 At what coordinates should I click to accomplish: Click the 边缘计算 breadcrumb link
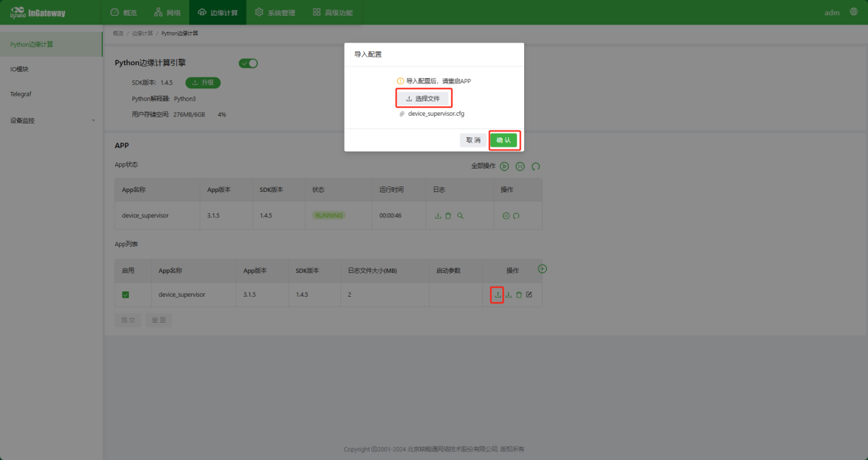142,33
